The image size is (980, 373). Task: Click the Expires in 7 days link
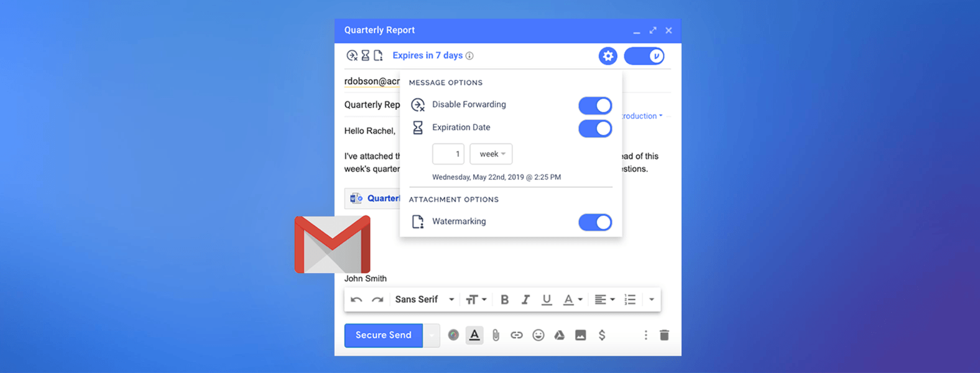[x=428, y=55]
